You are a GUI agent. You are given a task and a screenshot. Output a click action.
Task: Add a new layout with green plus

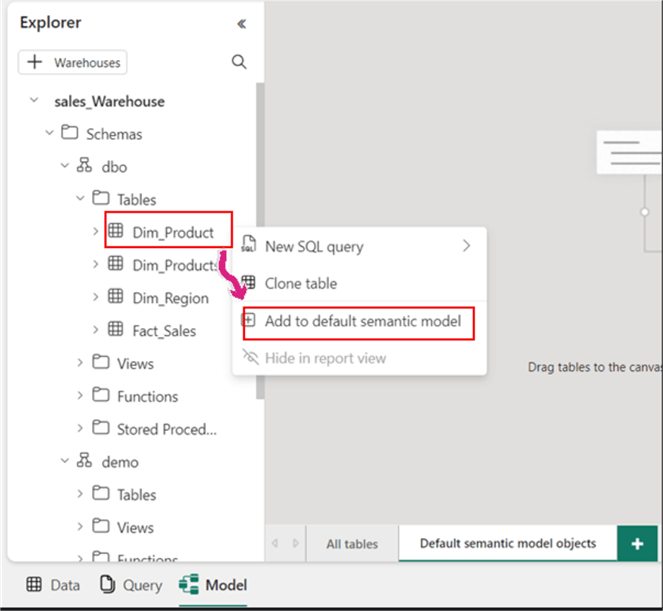click(637, 544)
